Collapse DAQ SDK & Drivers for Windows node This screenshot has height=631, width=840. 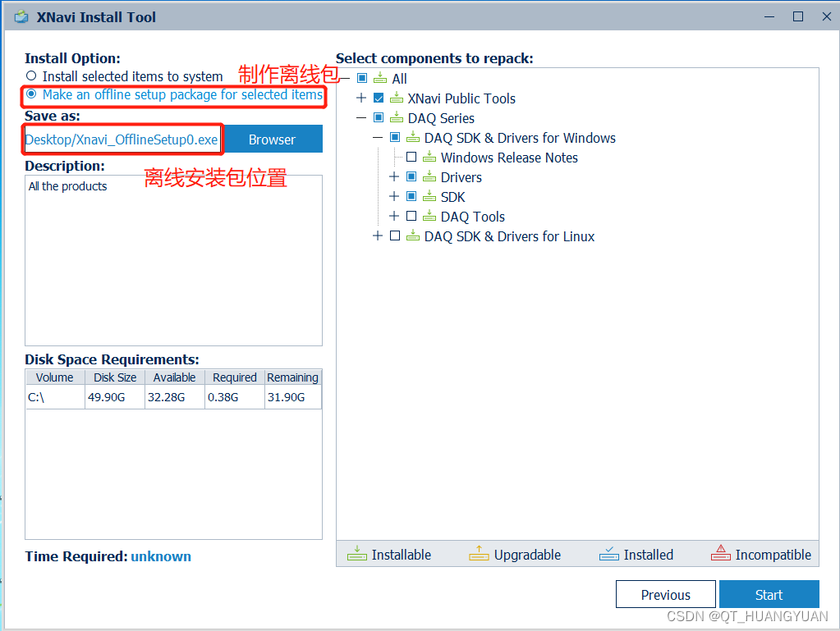click(378, 138)
